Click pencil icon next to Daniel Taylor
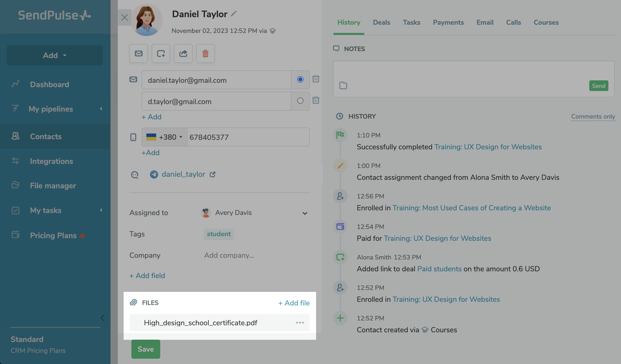Viewport: 621px width, 364px height. [x=234, y=14]
